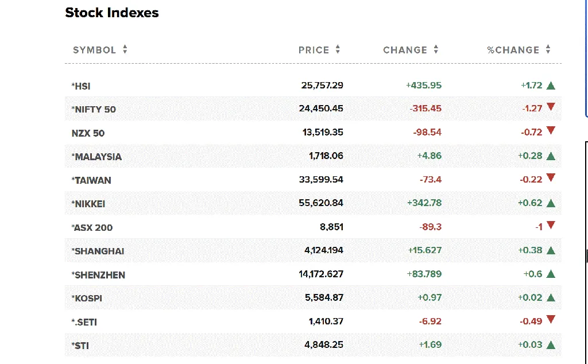Click the PRICE column header text
588x364 pixels.
[314, 50]
